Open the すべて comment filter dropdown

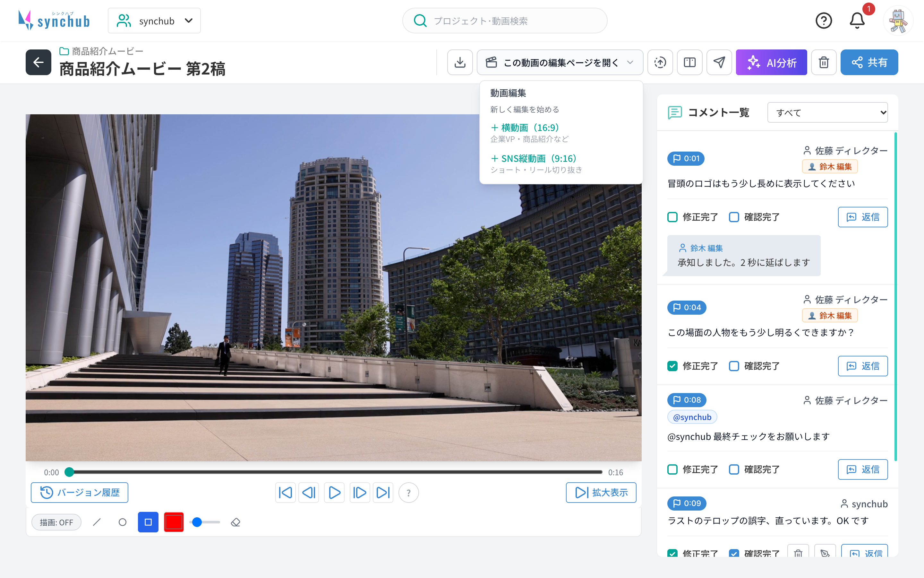click(827, 112)
